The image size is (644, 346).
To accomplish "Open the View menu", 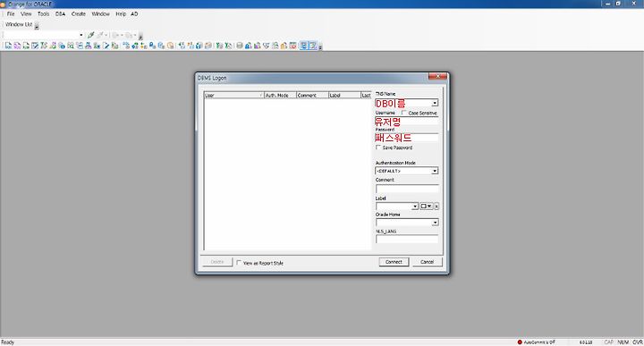I will 26,14.
